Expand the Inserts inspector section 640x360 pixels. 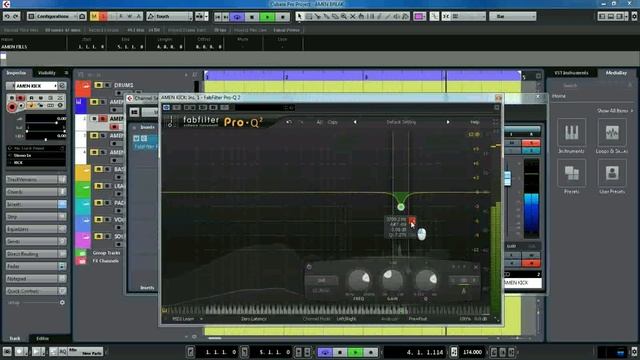click(36, 204)
